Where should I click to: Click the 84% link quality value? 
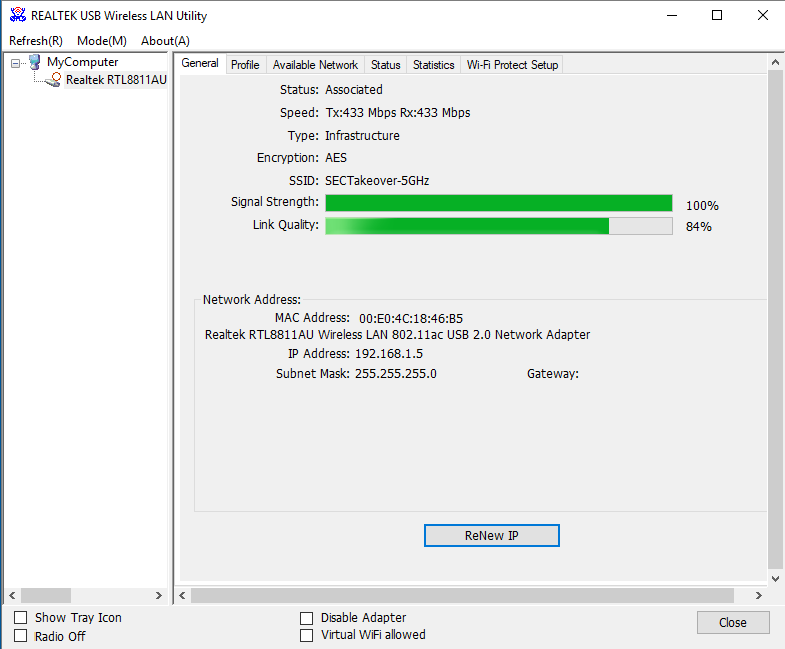click(x=699, y=226)
